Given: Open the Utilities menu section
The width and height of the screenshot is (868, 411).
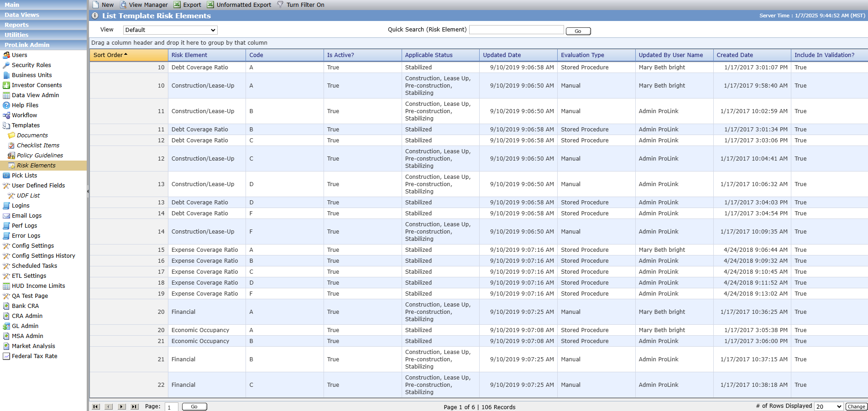Looking at the screenshot, I should click(43, 35).
